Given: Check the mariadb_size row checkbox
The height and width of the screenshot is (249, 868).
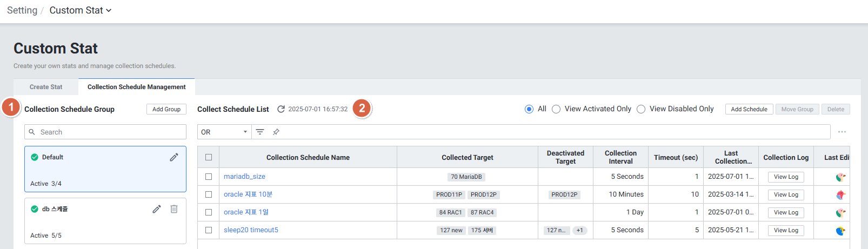Looking at the screenshot, I should click(209, 177).
